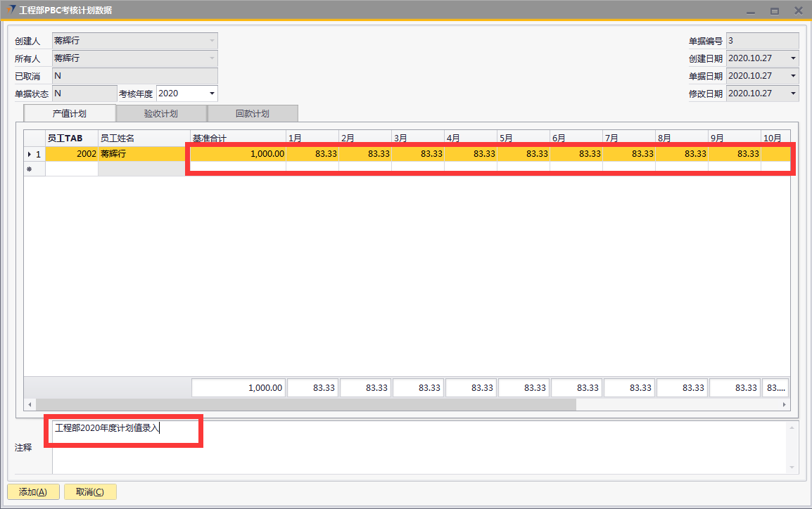Image resolution: width=812 pixels, height=509 pixels.
Task: Maximize the window
Action: pyautogui.click(x=774, y=11)
